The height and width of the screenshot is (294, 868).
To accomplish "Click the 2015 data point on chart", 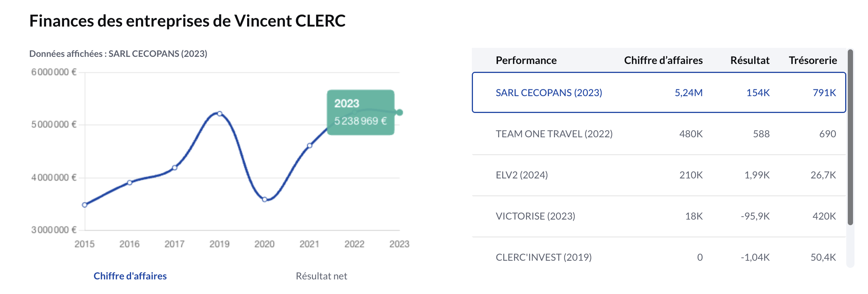I will pos(85,205).
